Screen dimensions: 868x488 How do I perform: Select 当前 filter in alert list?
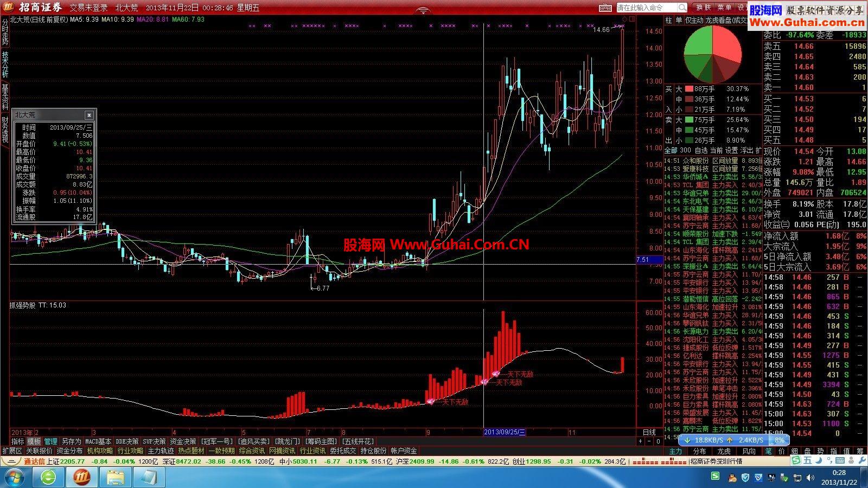coord(717,150)
